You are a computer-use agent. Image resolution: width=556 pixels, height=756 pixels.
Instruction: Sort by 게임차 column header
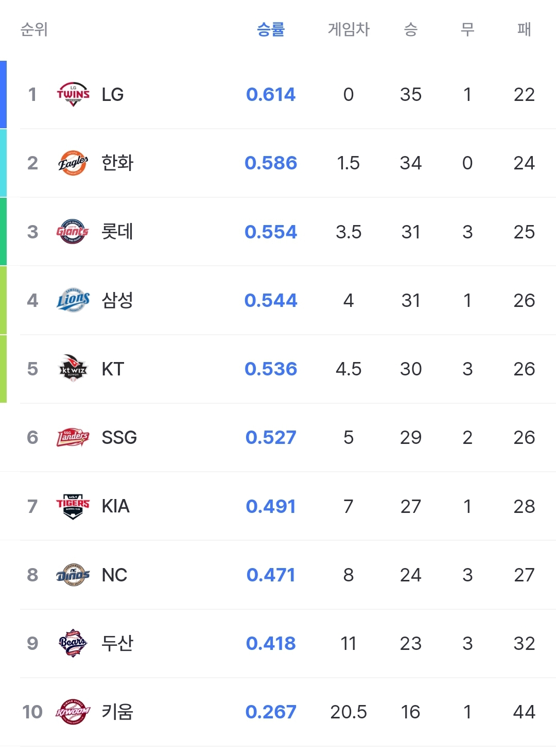coord(349,29)
